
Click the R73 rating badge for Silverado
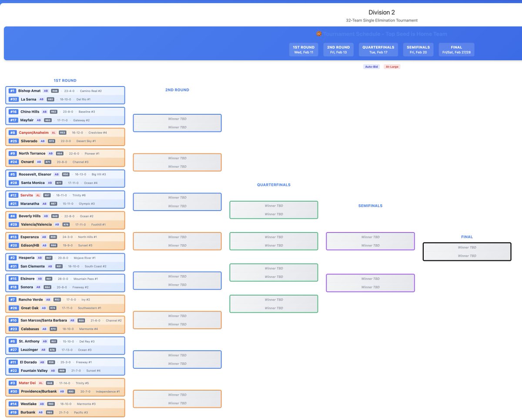[52, 141]
